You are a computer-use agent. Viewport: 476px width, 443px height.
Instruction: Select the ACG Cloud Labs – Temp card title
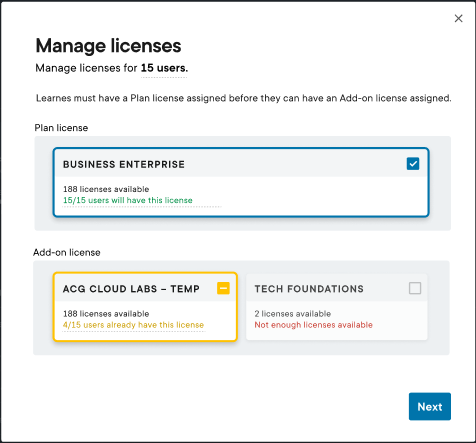[x=131, y=289]
